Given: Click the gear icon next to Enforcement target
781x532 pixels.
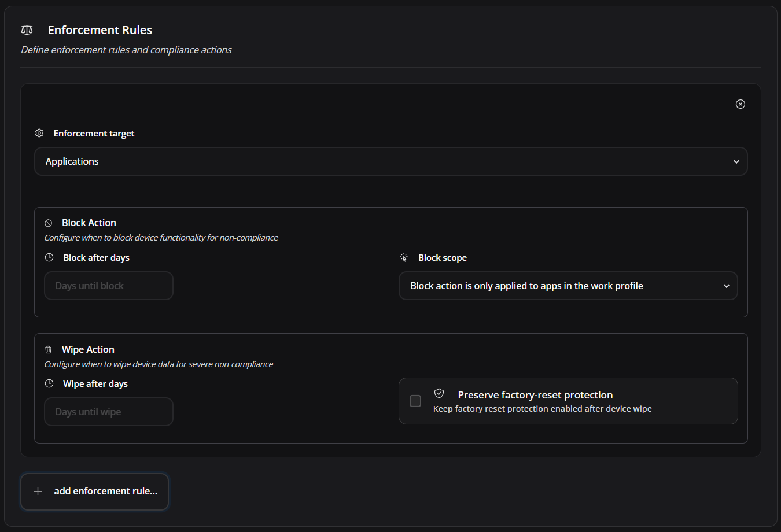Looking at the screenshot, I should point(39,133).
